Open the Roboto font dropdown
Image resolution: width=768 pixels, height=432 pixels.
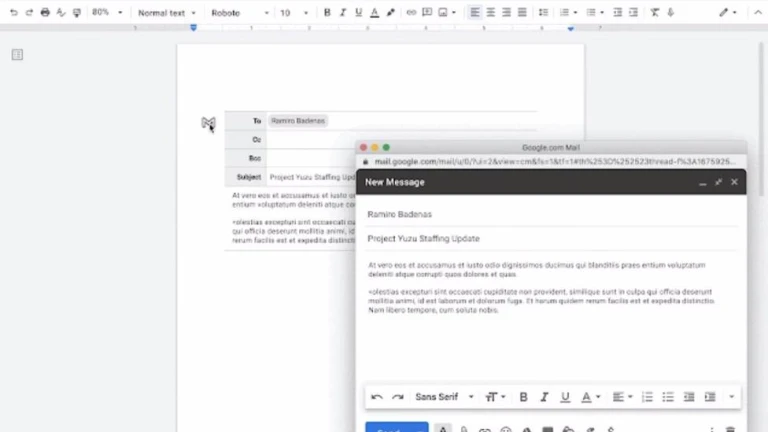click(239, 13)
